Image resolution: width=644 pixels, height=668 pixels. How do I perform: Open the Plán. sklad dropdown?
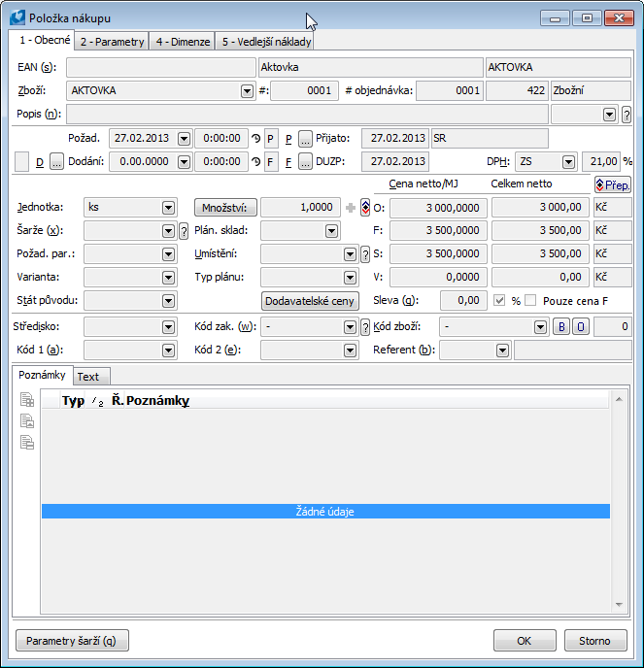point(331,231)
